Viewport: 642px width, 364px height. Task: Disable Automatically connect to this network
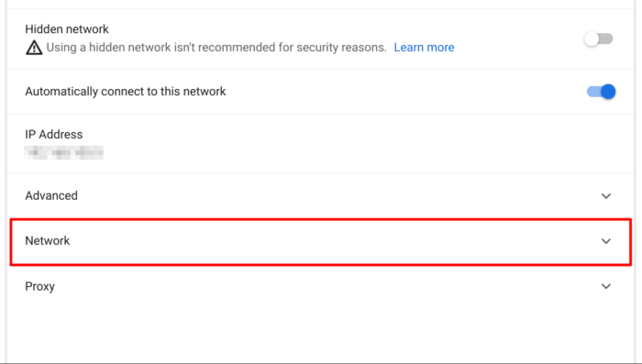tap(601, 92)
